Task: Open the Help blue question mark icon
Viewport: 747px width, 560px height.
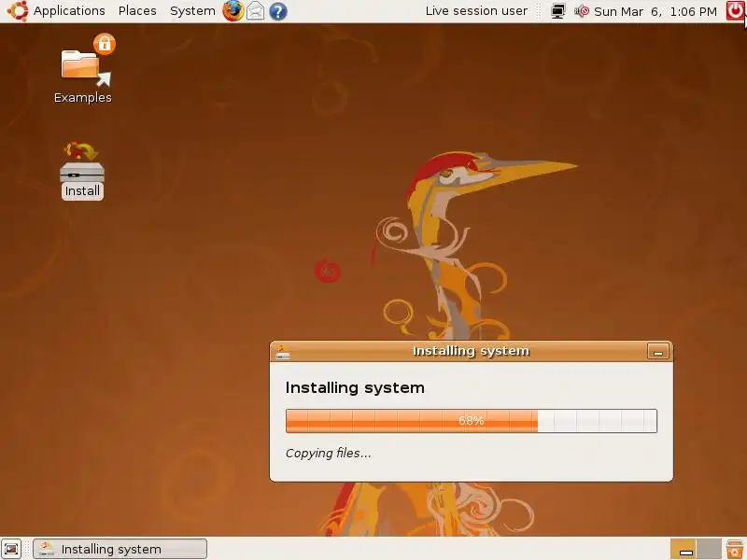Action: [277, 11]
